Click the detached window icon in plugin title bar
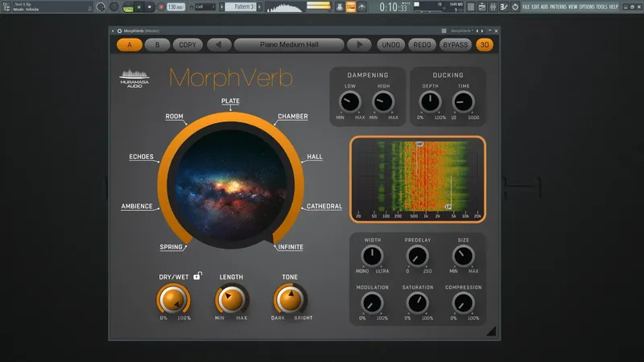The width and height of the screenshot is (644, 362). click(444, 31)
